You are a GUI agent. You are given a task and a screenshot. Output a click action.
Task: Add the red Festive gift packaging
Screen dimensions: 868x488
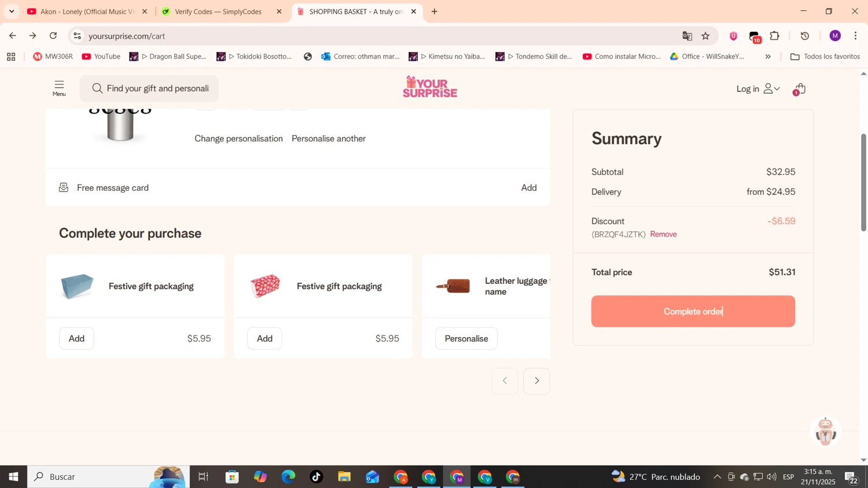point(264,339)
